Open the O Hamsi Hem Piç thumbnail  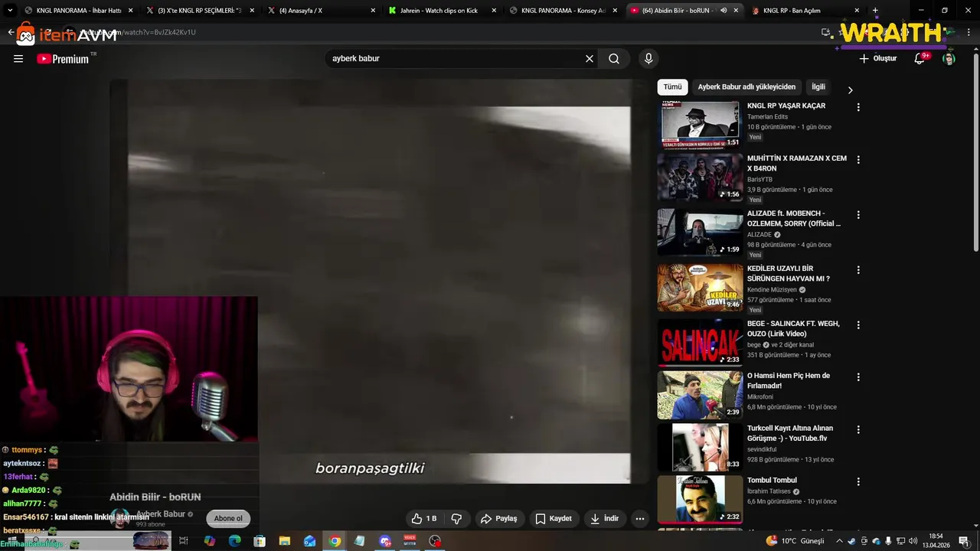[x=700, y=395]
